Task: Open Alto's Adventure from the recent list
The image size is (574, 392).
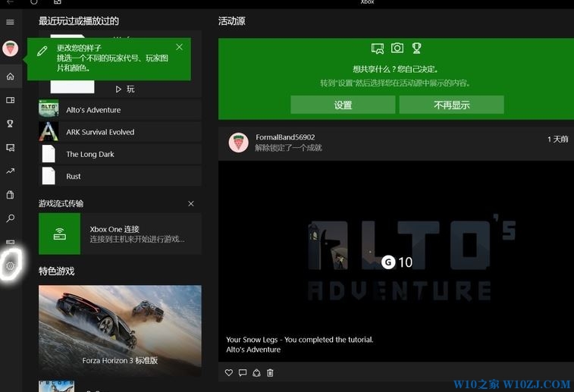Action: pos(120,110)
